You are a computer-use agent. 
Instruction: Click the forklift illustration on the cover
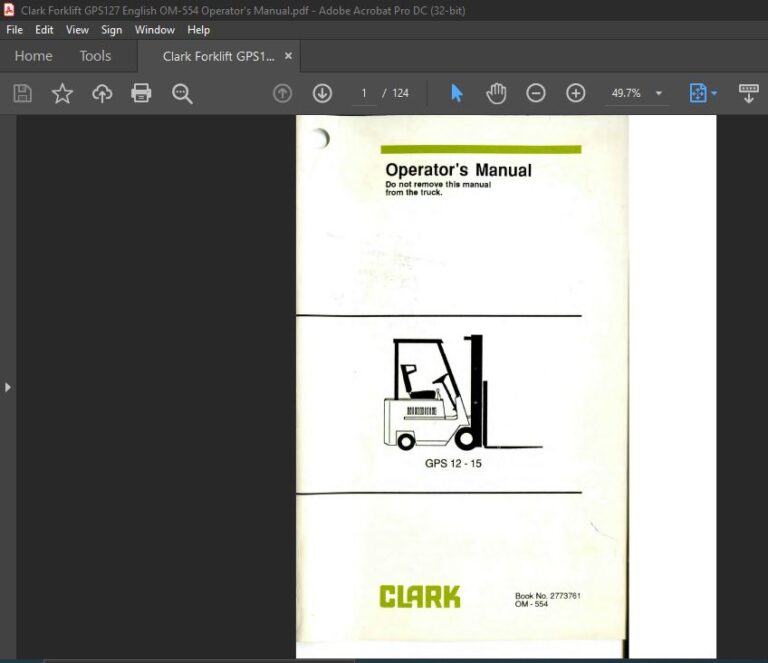[x=462, y=392]
